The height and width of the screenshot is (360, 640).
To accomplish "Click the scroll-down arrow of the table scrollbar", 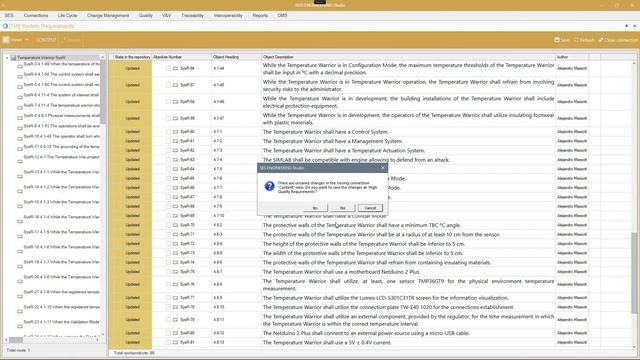I will (634, 347).
